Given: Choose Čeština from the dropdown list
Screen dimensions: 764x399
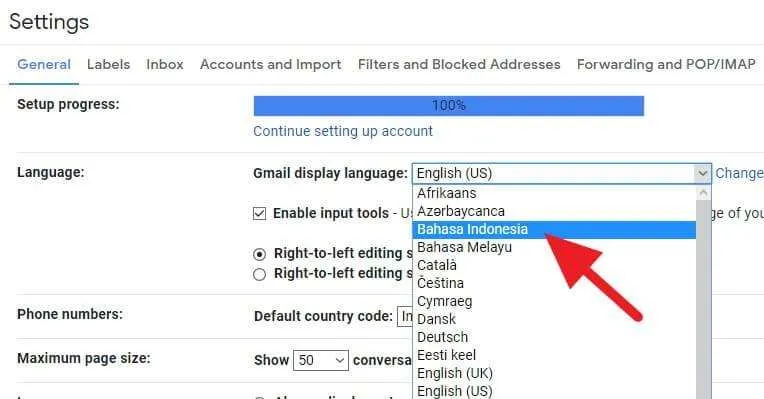Looking at the screenshot, I should (x=554, y=284).
